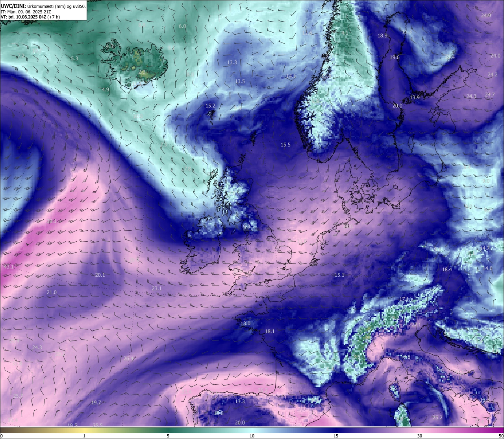Click the 0 tick label on the color scale

pyautogui.click(x=2, y=436)
